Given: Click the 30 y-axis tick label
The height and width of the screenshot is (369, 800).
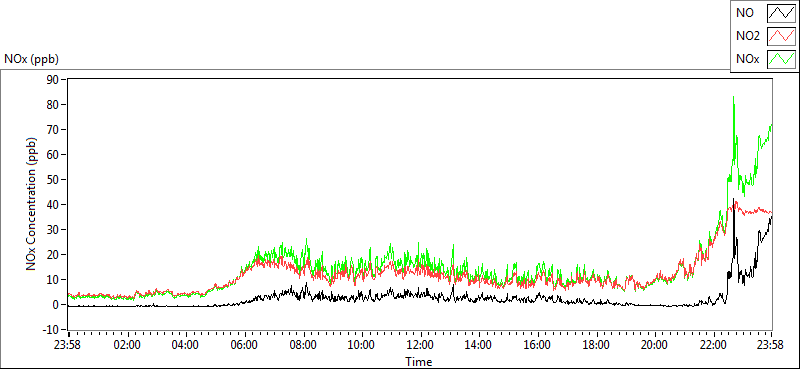Looking at the screenshot, I should click(x=54, y=229).
